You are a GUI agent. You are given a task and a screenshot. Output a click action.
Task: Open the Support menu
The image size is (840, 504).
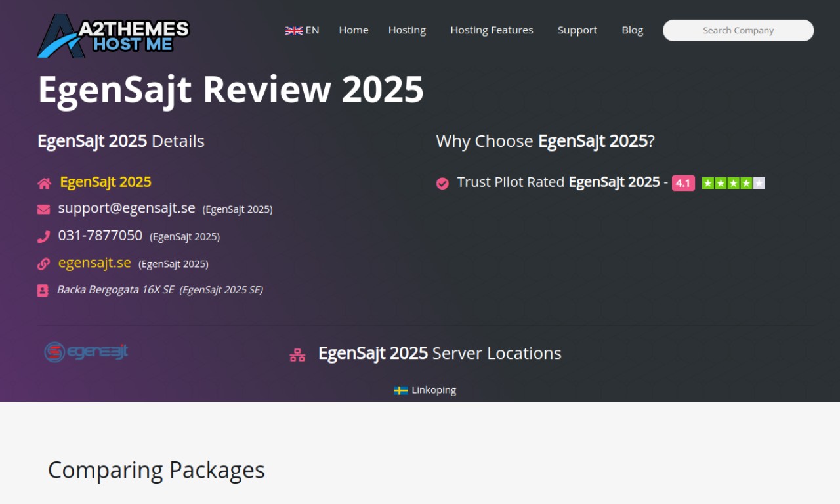(x=577, y=30)
